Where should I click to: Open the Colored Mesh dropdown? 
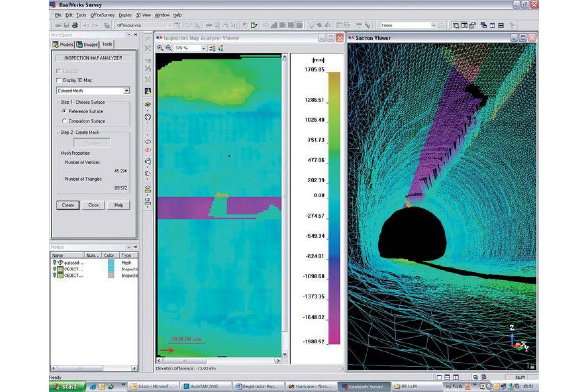127,91
